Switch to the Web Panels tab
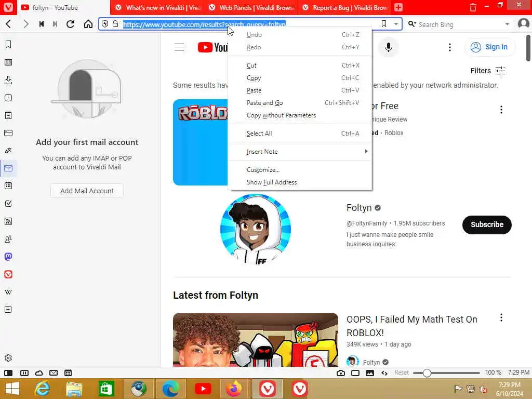Image resolution: width=532 pixels, height=399 pixels. tap(251, 7)
